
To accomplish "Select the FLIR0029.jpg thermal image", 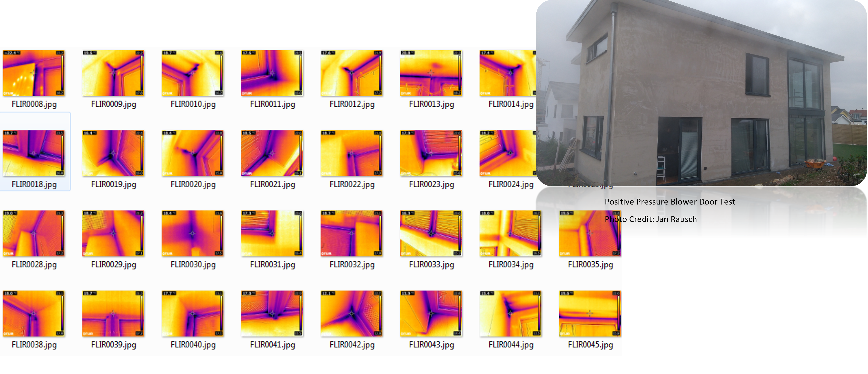I will pos(113,234).
